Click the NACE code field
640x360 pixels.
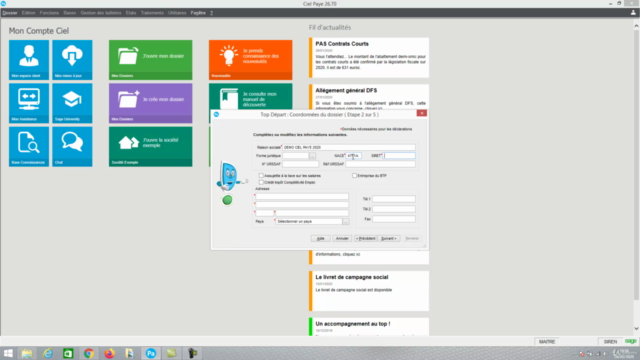[x=353, y=156]
